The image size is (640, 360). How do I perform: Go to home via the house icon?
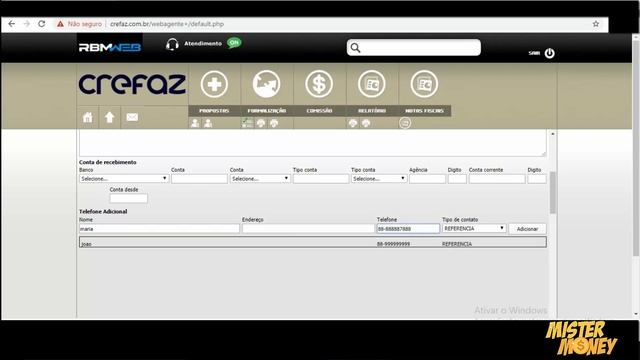point(88,118)
